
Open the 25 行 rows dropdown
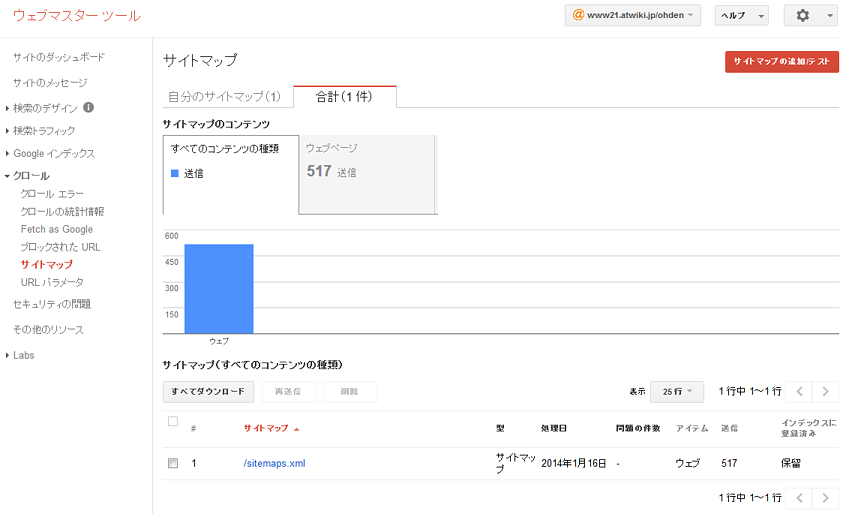click(x=677, y=392)
